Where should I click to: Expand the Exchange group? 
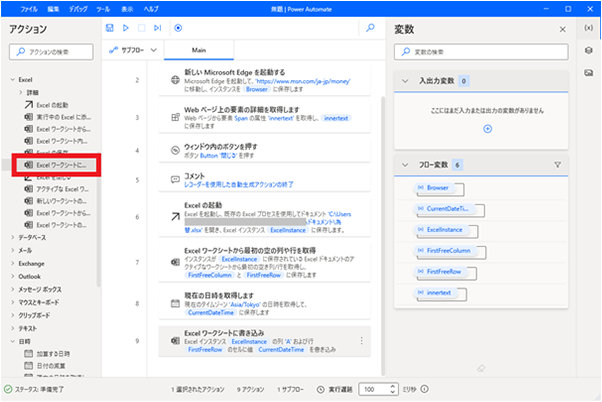[13, 263]
